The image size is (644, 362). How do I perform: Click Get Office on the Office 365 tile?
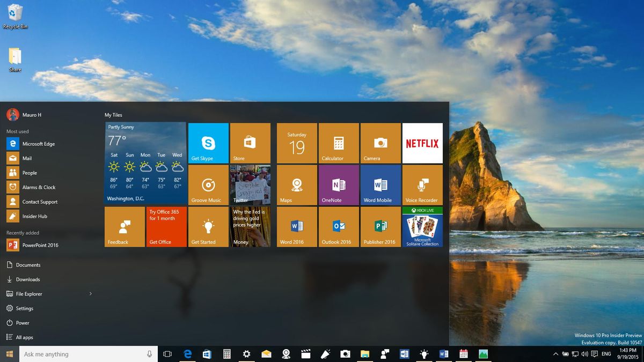tap(166, 226)
